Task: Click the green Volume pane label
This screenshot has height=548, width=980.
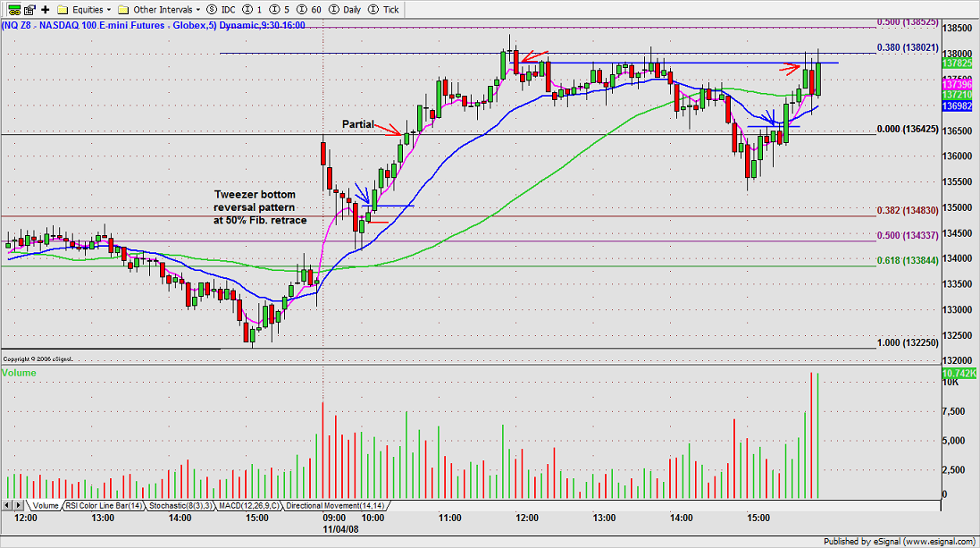Action: pos(19,373)
